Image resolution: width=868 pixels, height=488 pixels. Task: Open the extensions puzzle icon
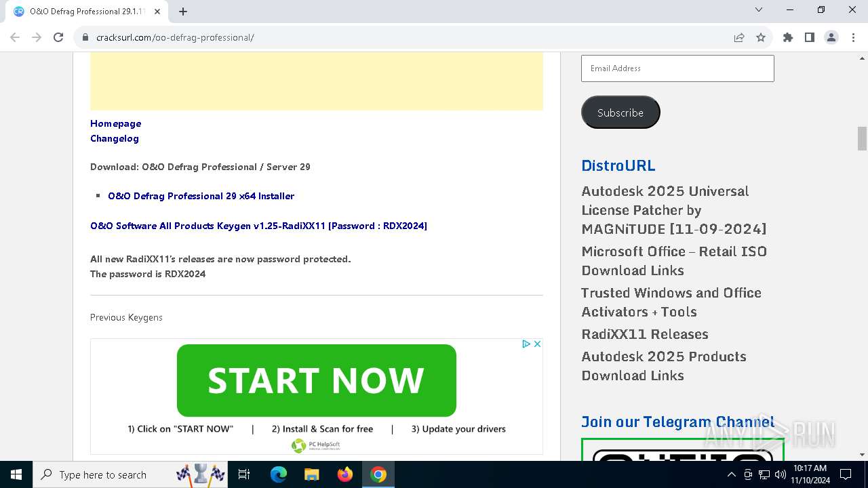tap(788, 37)
